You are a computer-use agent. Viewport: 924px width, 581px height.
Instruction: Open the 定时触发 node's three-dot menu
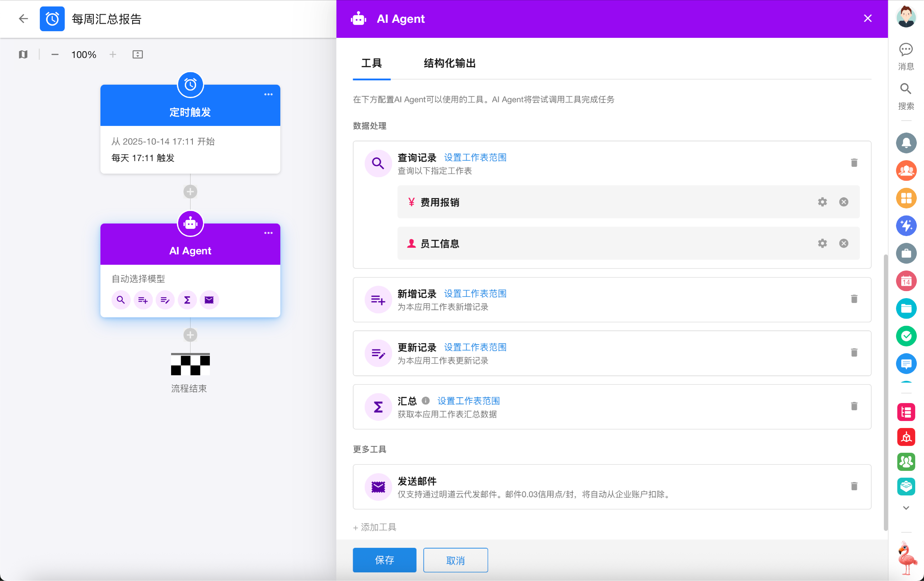[x=268, y=94]
